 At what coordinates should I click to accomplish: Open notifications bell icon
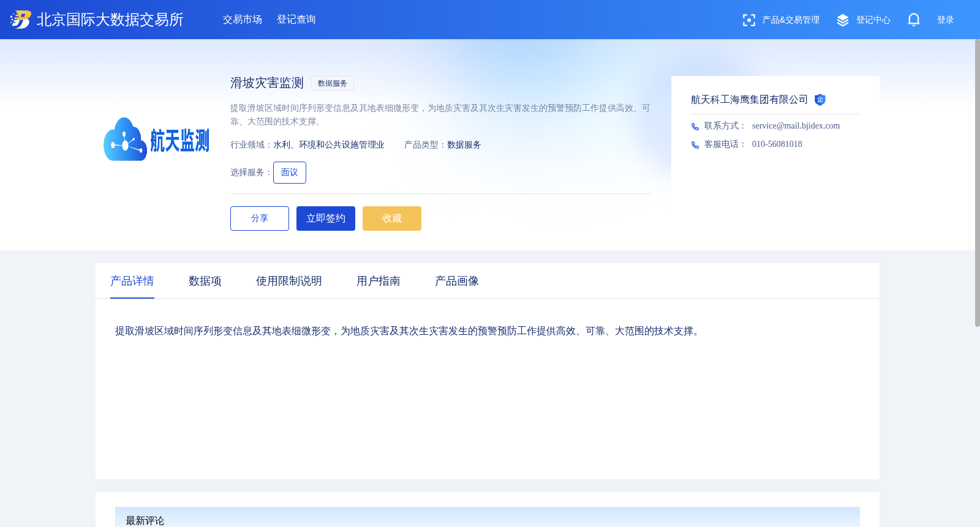[914, 20]
